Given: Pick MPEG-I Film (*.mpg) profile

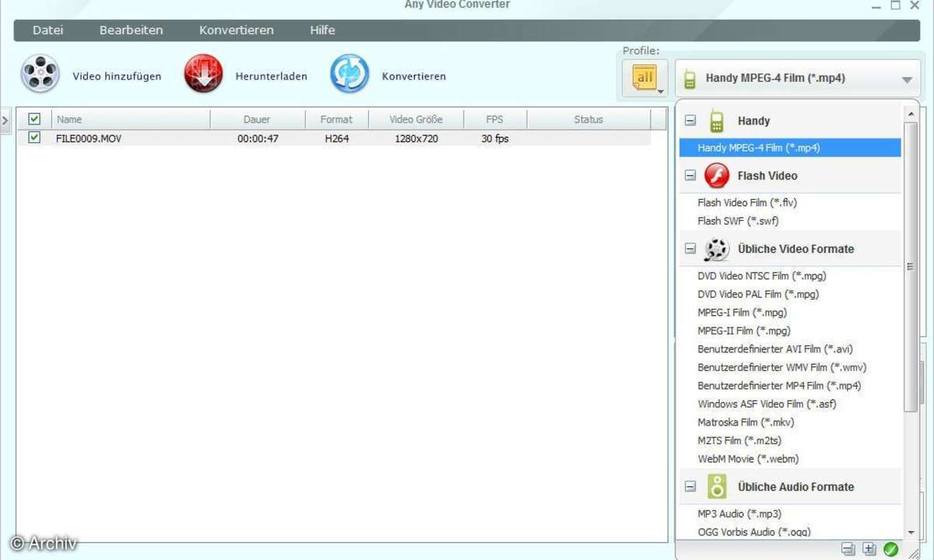Looking at the screenshot, I should 742,313.
